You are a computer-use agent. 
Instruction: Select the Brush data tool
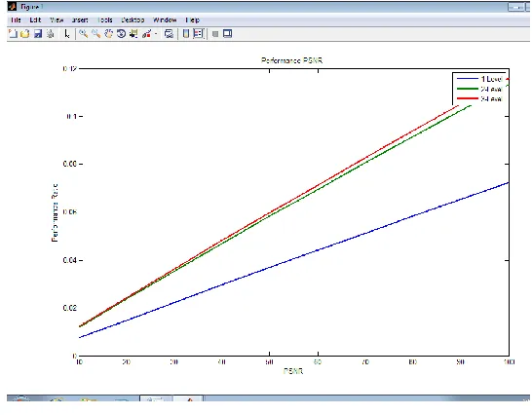pyautogui.click(x=146, y=33)
